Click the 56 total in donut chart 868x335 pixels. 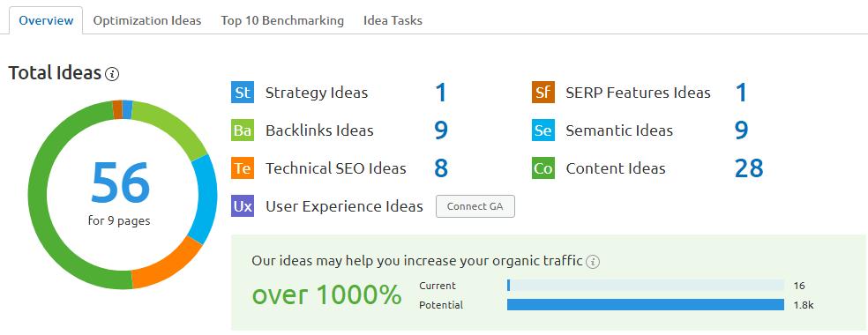coord(120,182)
